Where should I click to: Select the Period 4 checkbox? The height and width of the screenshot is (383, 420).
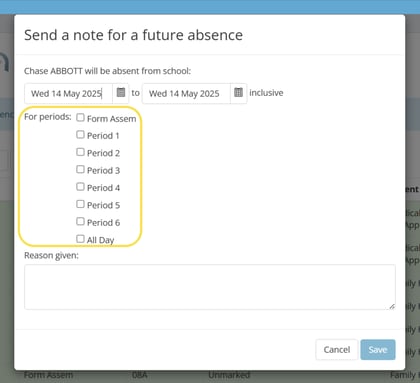[x=80, y=187]
